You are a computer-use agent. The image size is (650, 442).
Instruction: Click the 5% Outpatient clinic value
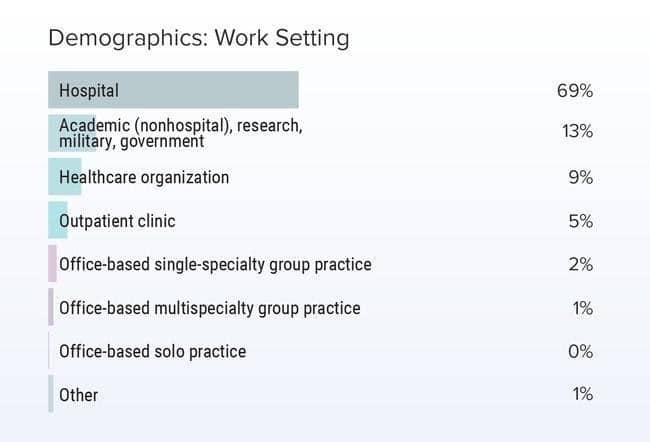[x=581, y=221]
